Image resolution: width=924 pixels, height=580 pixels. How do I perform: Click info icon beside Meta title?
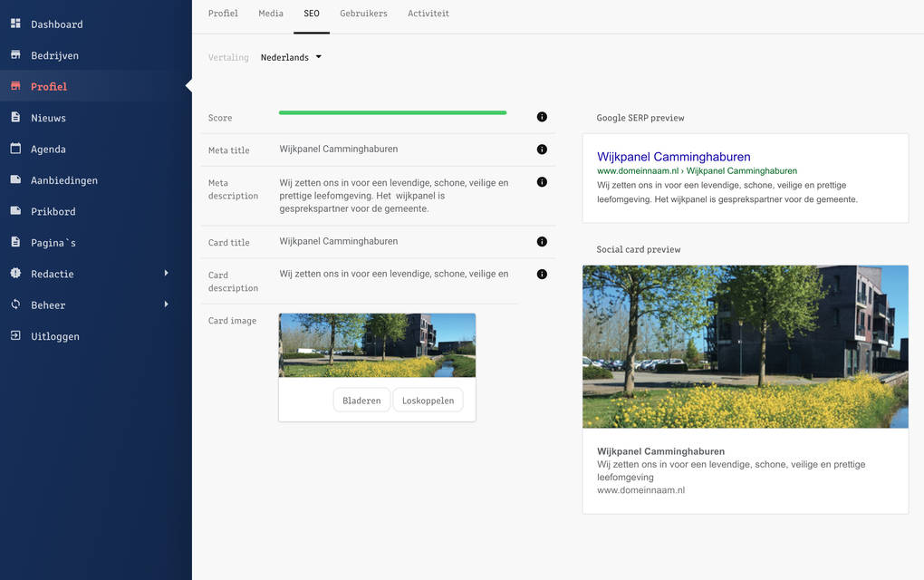[542, 150]
